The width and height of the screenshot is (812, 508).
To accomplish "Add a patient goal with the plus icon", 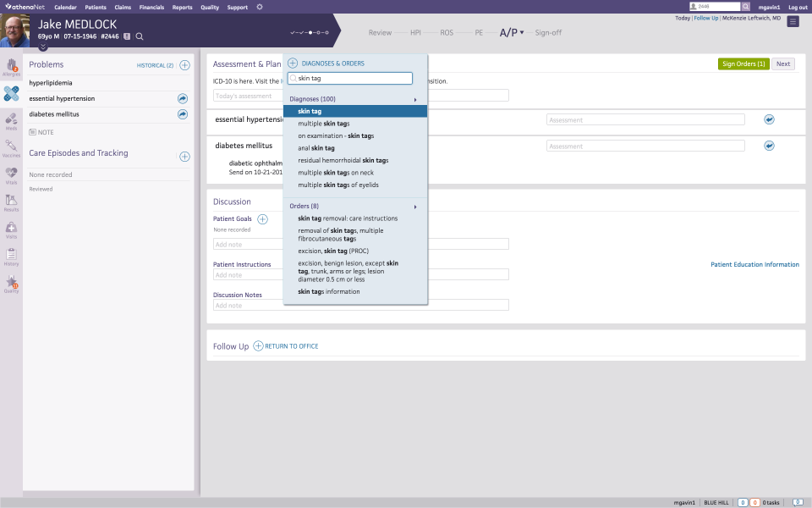I will tap(262, 218).
